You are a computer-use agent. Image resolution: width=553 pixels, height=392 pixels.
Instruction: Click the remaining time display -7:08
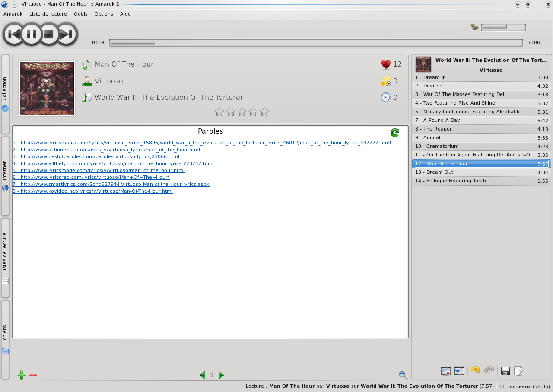pos(532,42)
